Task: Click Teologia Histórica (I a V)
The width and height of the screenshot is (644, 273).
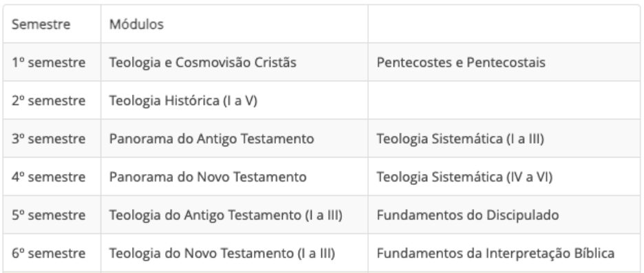Action: (183, 100)
